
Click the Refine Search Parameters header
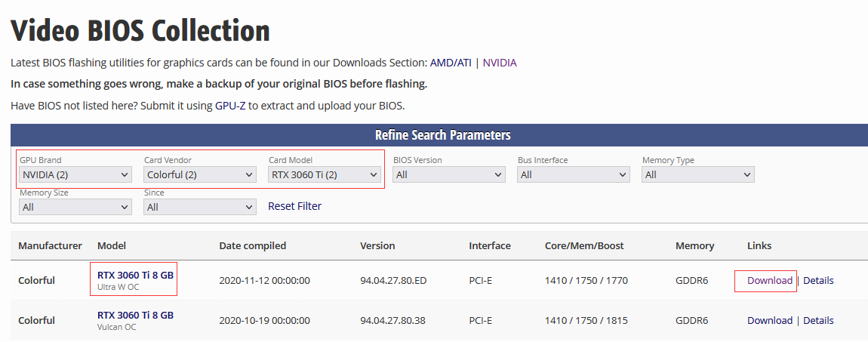click(443, 135)
